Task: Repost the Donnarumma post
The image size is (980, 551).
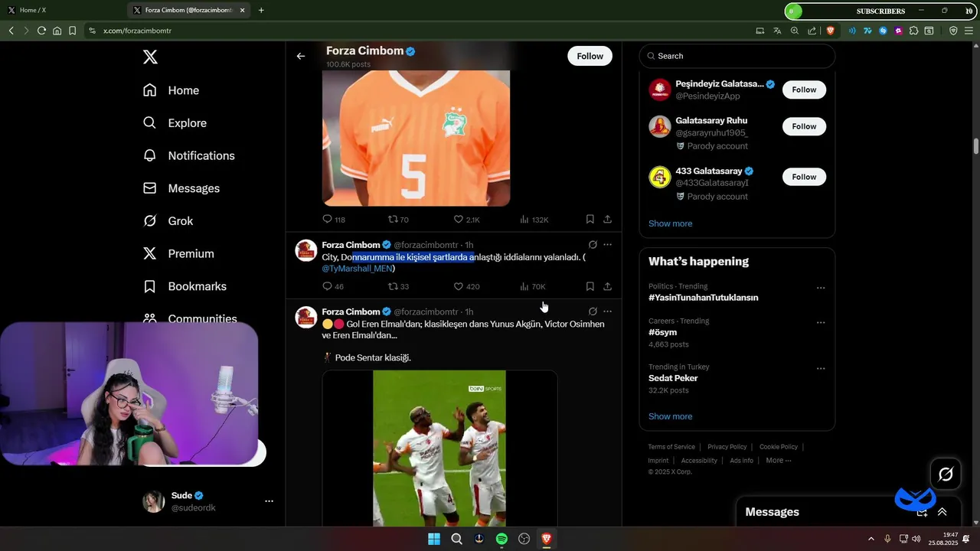Action: [398, 287]
